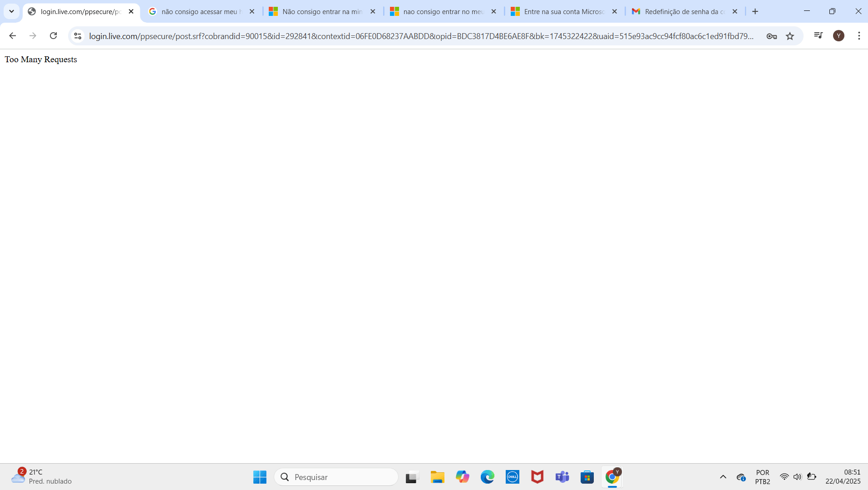Image resolution: width=868 pixels, height=490 pixels.
Task: Open the Chrome profile Y avatar
Action: pyautogui.click(x=838, y=36)
